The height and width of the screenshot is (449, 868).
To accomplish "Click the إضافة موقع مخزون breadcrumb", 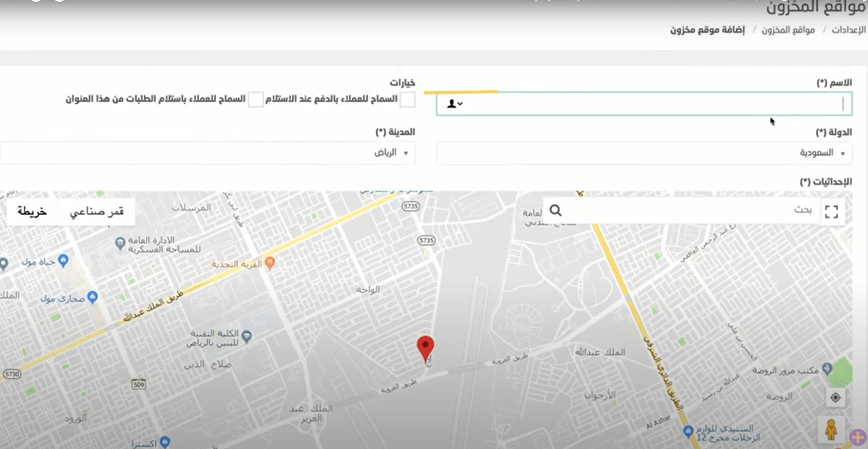I will (x=707, y=30).
